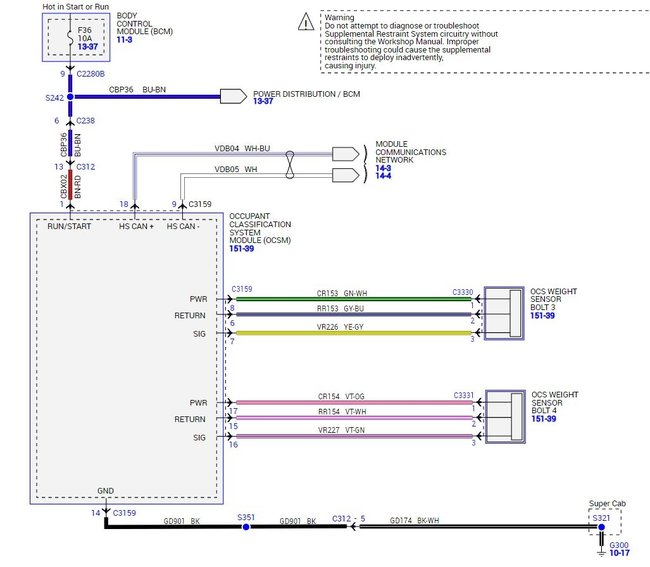This screenshot has width=650, height=567.
Task: Click the OCS Weight Sensor Bolt 3 component box
Action: (504, 313)
